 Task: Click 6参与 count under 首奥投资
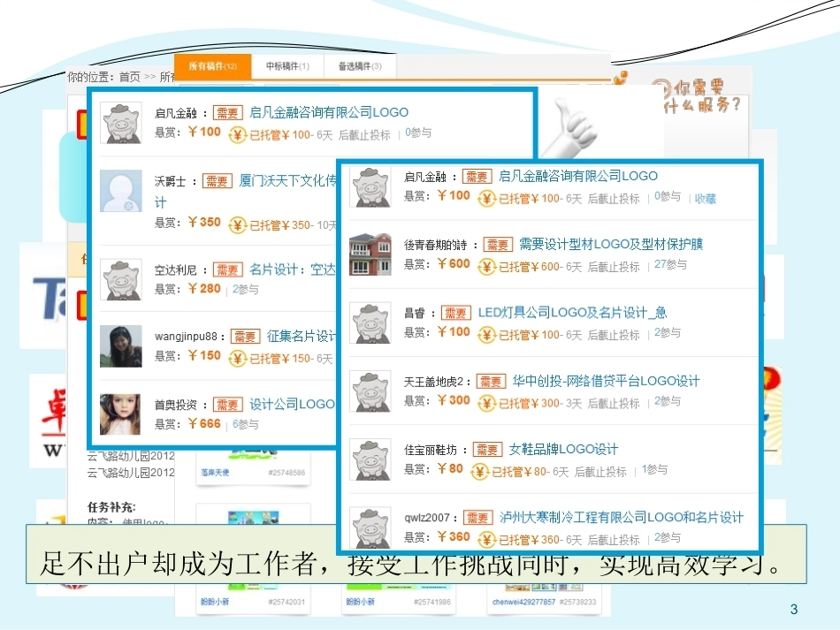[245, 424]
